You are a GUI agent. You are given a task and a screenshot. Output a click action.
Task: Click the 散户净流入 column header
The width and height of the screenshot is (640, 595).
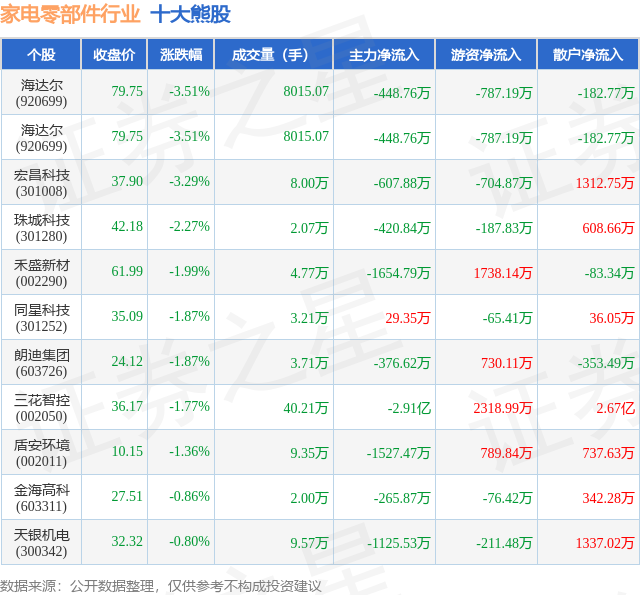[x=589, y=54]
